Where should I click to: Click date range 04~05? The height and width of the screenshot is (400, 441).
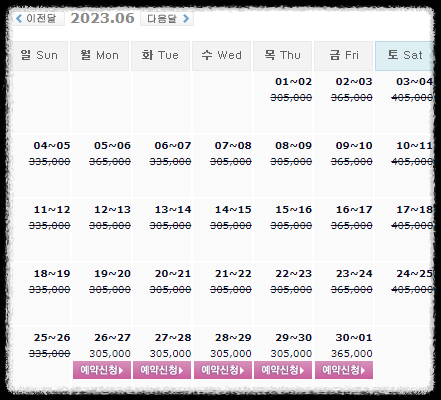[x=52, y=146]
